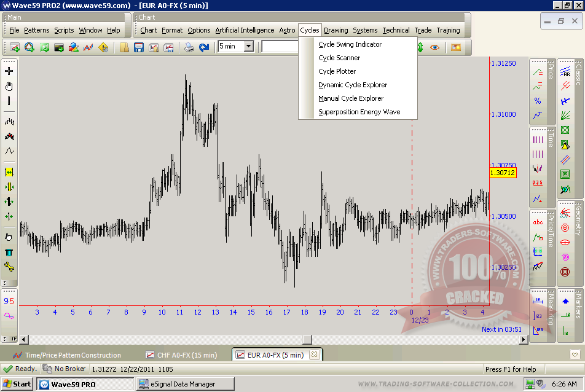This screenshot has width=585, height=392.
Task: Open the Artificial Intelligence menu
Action: click(245, 30)
